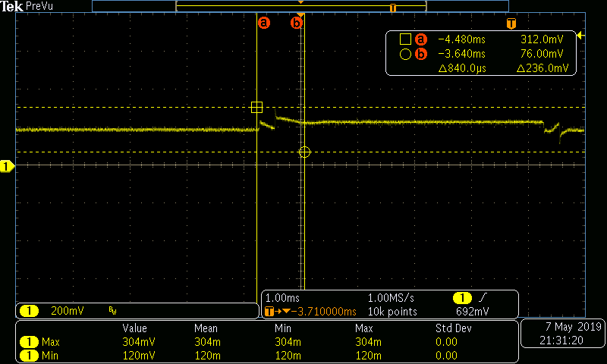Click cursor a time -4.480ms readout
607x364 pixels.
(x=461, y=39)
